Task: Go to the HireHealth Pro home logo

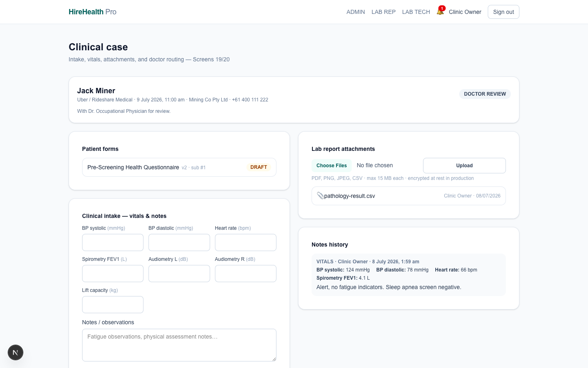Action: click(x=93, y=12)
